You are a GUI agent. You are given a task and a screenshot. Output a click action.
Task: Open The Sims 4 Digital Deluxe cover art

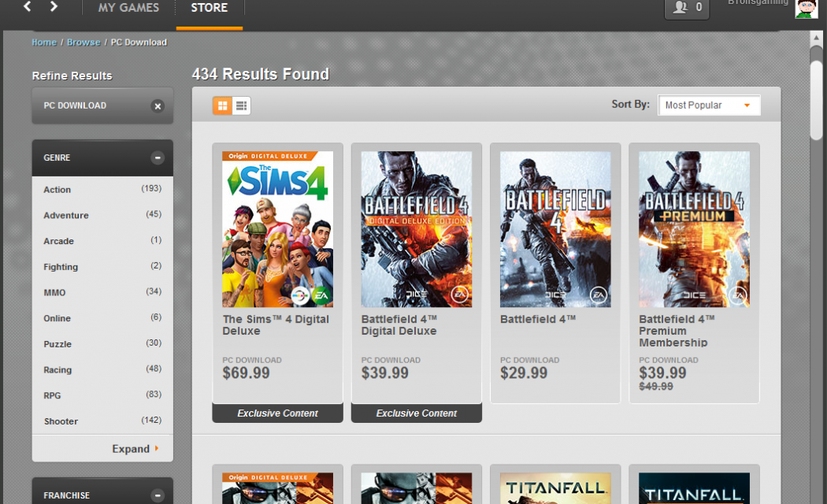pos(277,229)
